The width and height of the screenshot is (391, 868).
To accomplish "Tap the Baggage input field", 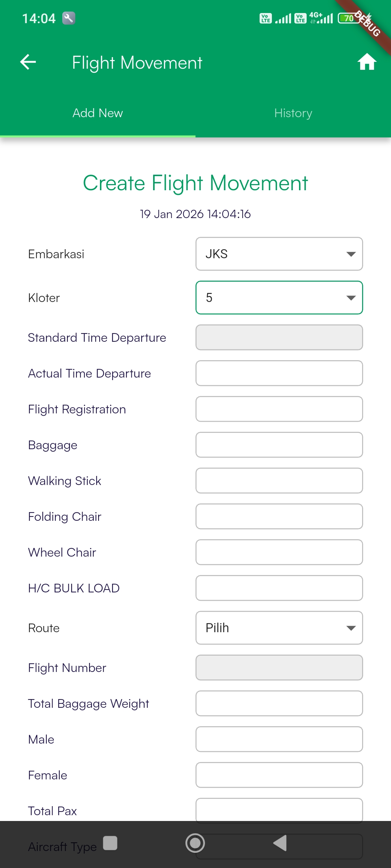I will point(279,445).
